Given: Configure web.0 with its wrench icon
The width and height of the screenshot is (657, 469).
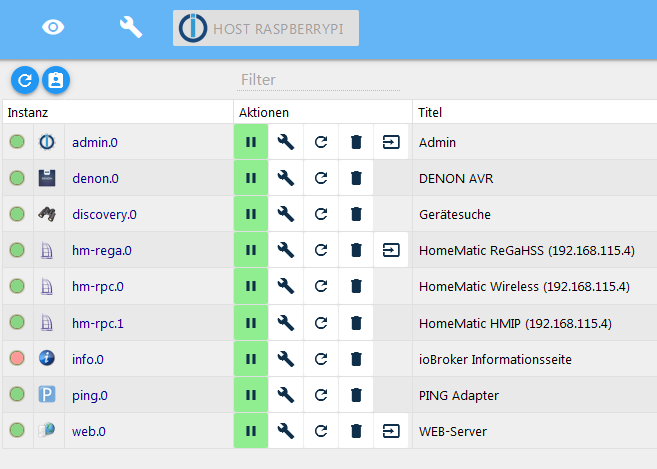Looking at the screenshot, I should (x=286, y=431).
